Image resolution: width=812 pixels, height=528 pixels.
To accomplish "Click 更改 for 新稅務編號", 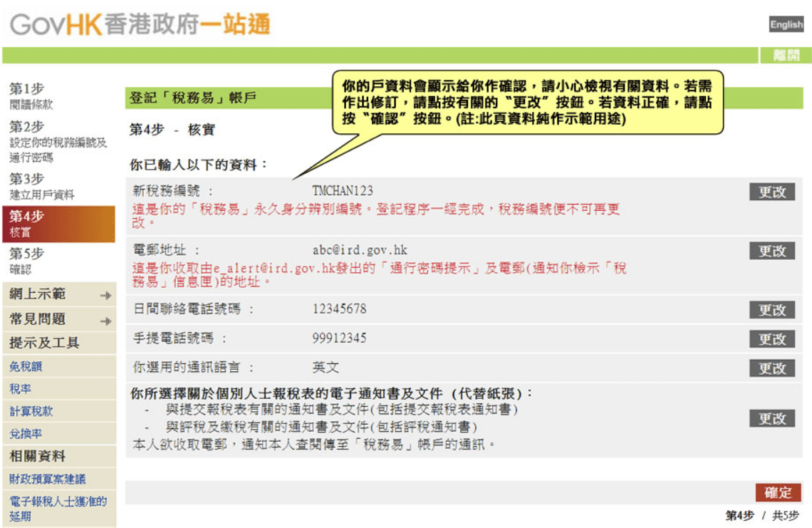I will [x=771, y=192].
